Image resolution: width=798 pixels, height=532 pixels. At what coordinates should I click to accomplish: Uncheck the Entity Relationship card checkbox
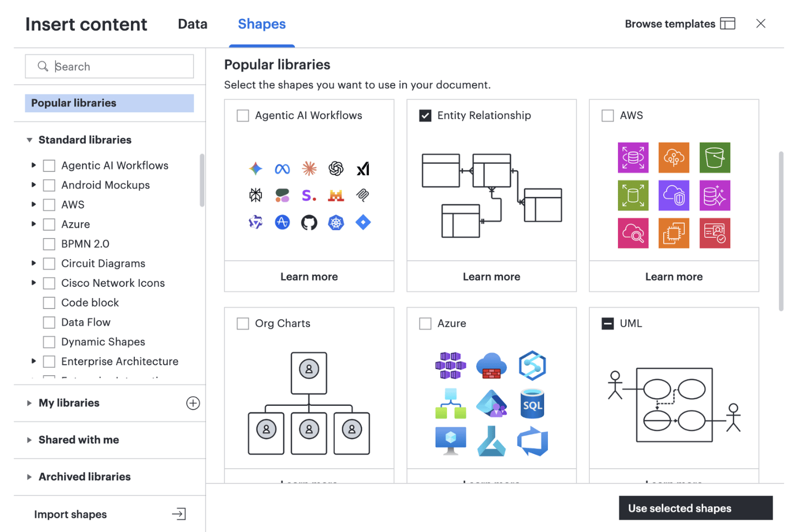click(425, 115)
